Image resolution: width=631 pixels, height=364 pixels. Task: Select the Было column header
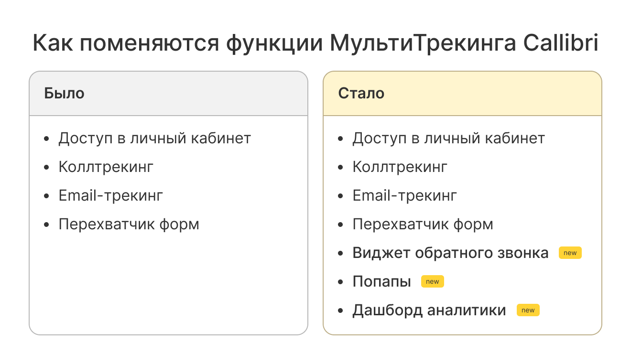click(x=64, y=93)
